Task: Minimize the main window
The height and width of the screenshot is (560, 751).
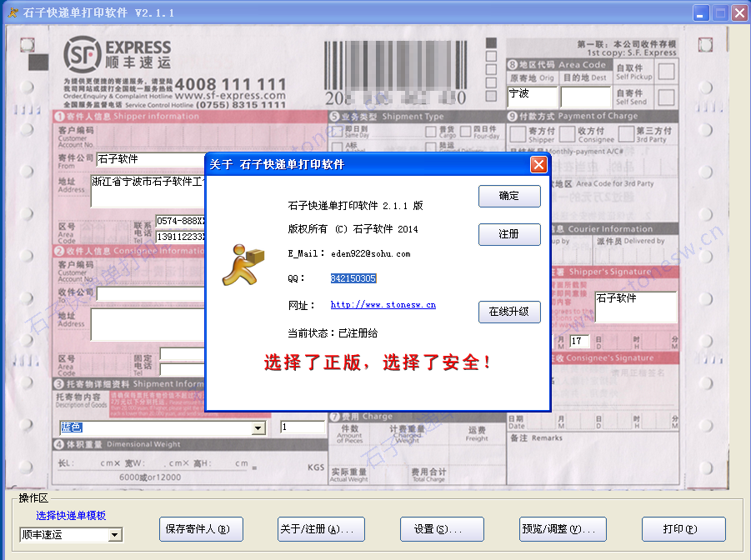Action: tap(701, 13)
